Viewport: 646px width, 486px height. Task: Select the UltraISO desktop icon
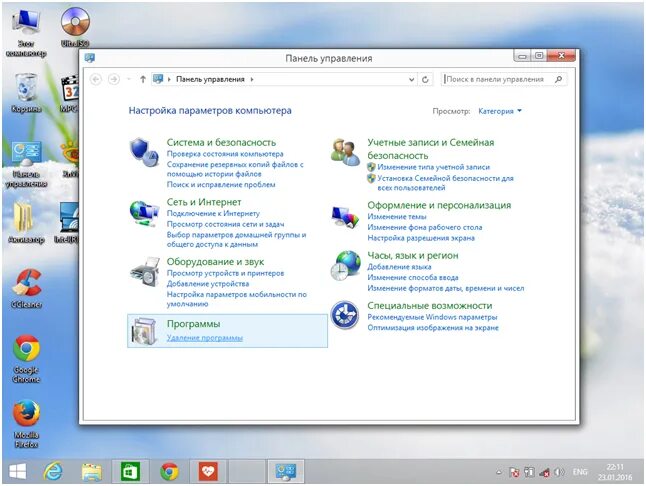(75, 27)
